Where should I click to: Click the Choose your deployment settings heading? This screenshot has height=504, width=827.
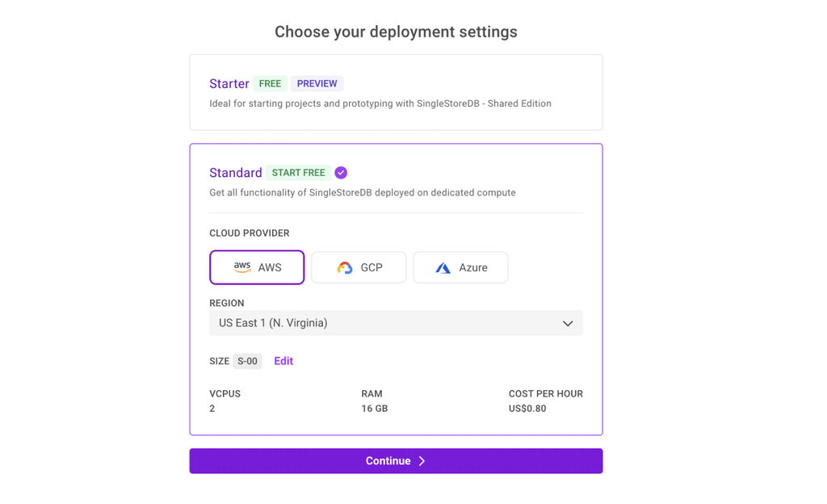coord(396,31)
